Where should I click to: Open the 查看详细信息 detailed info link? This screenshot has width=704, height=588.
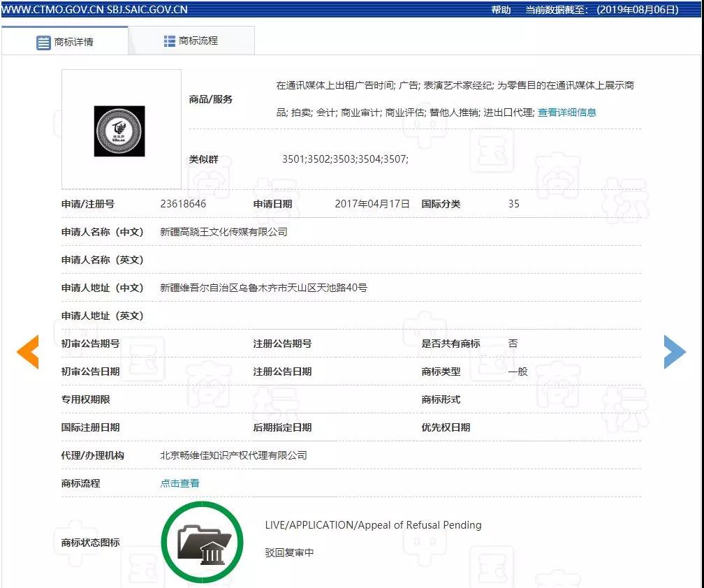568,112
